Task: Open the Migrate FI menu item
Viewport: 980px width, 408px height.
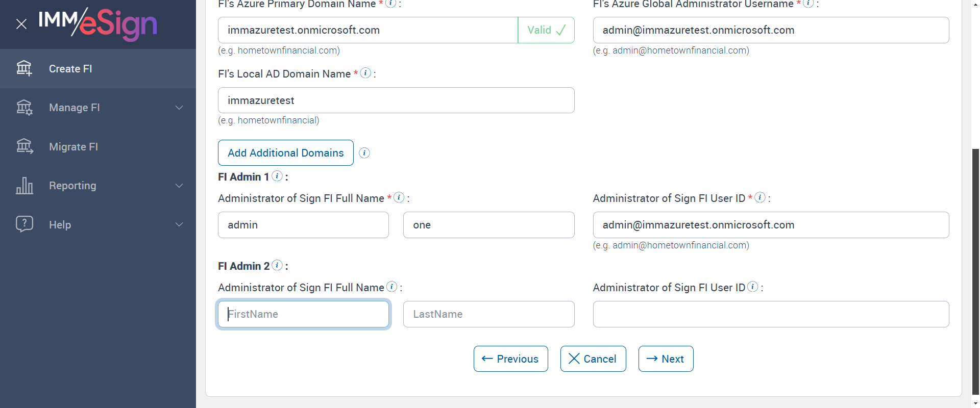Action: [x=73, y=147]
